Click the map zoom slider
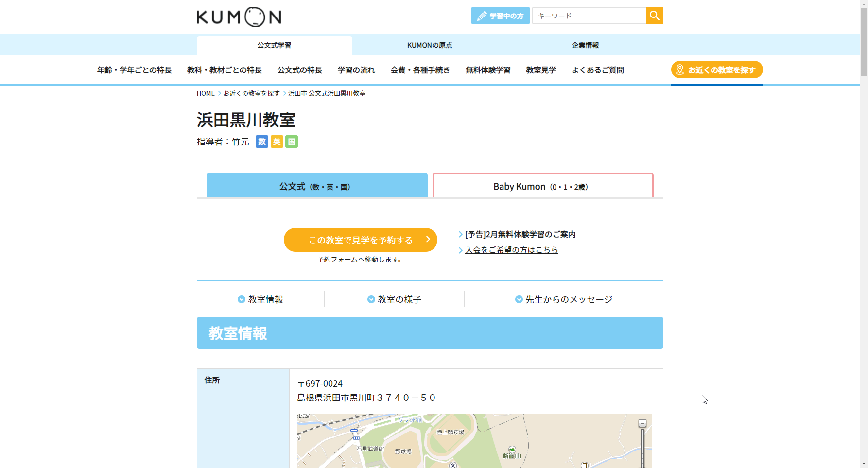 [x=642, y=448]
